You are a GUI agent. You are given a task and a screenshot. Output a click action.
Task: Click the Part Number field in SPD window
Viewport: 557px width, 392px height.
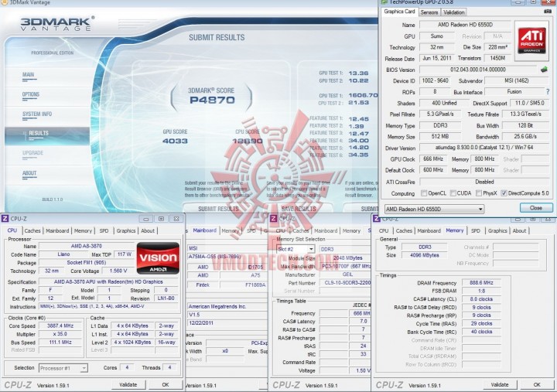345,283
